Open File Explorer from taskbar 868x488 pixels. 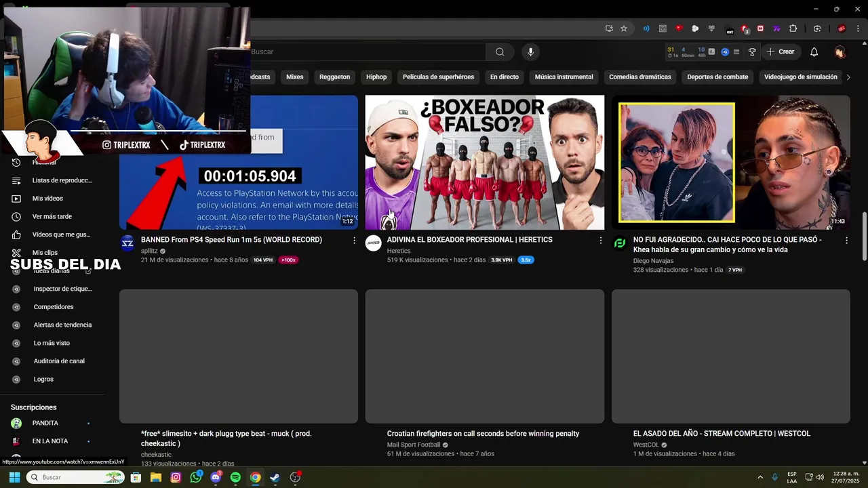tap(156, 477)
